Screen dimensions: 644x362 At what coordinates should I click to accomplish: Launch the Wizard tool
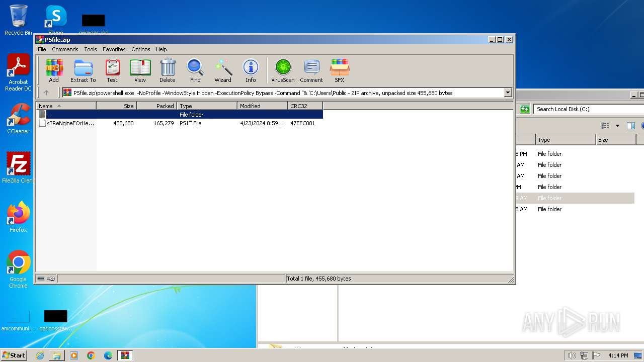pyautogui.click(x=223, y=70)
